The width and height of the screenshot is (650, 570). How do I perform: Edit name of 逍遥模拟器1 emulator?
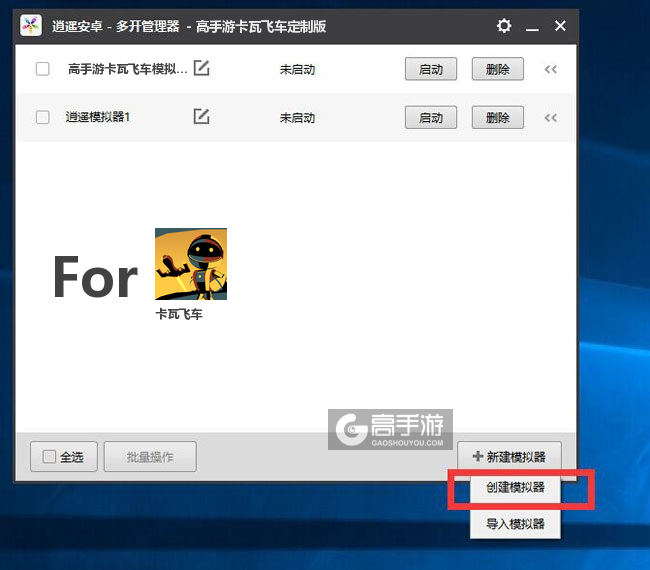(x=201, y=116)
